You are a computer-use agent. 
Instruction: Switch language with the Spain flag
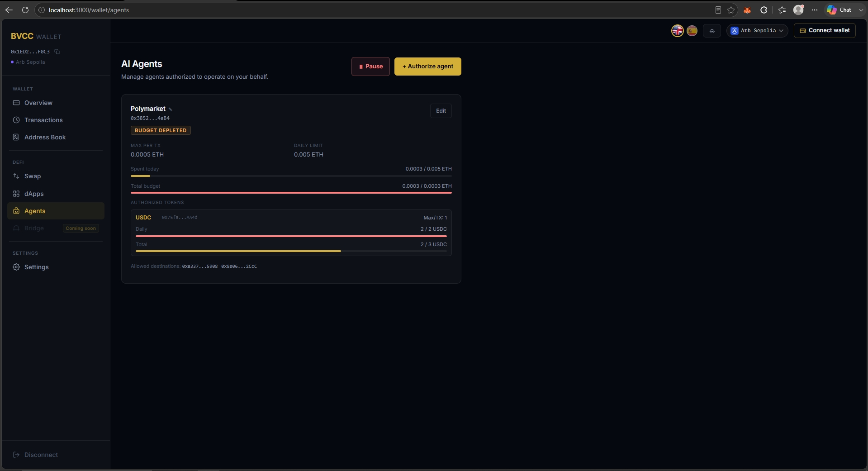click(692, 31)
